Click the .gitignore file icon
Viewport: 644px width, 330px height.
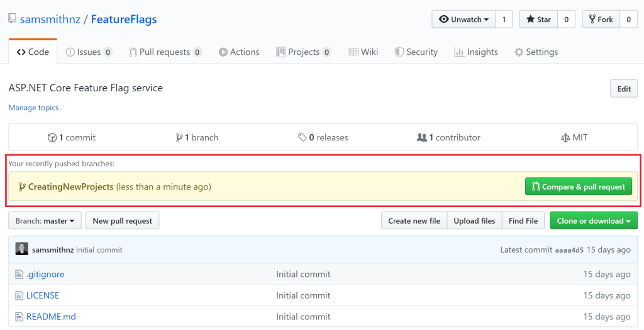pos(19,274)
